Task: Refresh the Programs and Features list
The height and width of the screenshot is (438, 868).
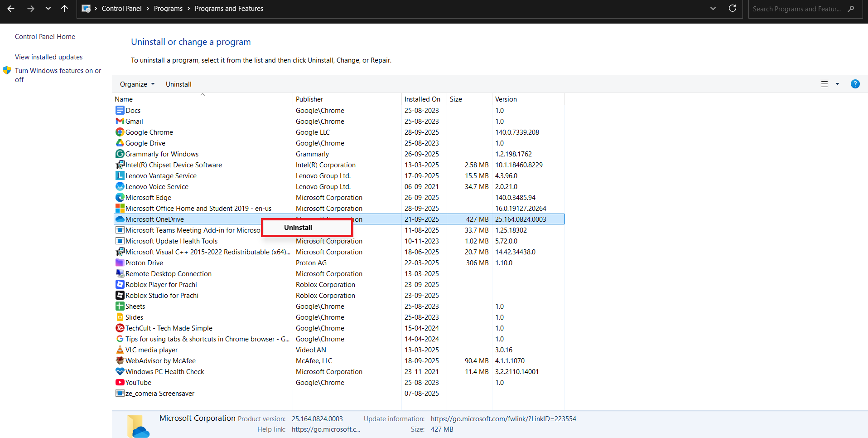Action: [x=732, y=9]
